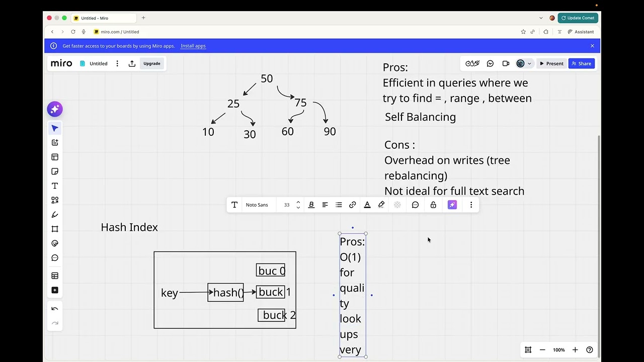Toggle lock on selected text box
The height and width of the screenshot is (362, 644).
tap(433, 205)
